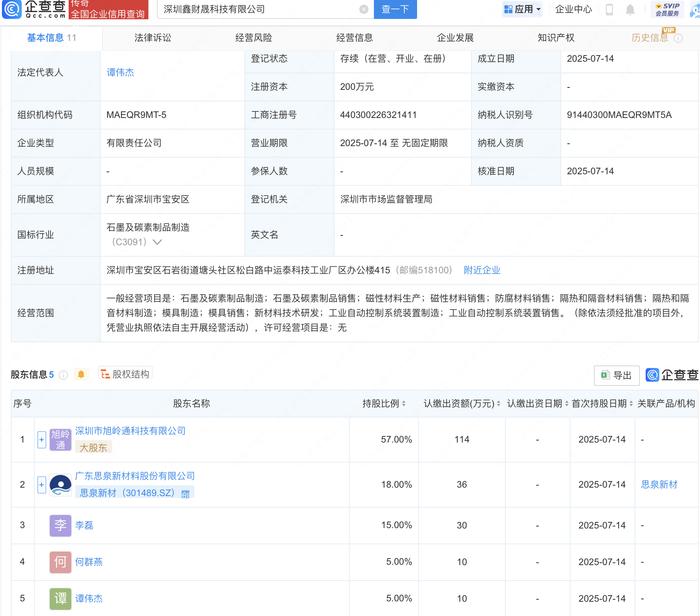Image resolution: width=700 pixels, height=616 pixels.
Task: Switch to the 知识产权 tab
Action: 556,38
